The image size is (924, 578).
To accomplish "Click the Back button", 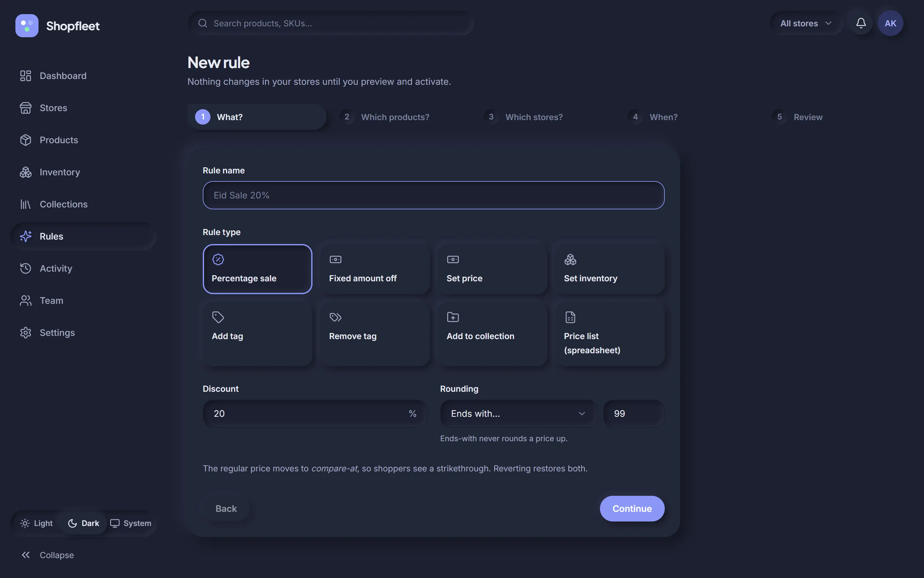I will click(x=226, y=508).
